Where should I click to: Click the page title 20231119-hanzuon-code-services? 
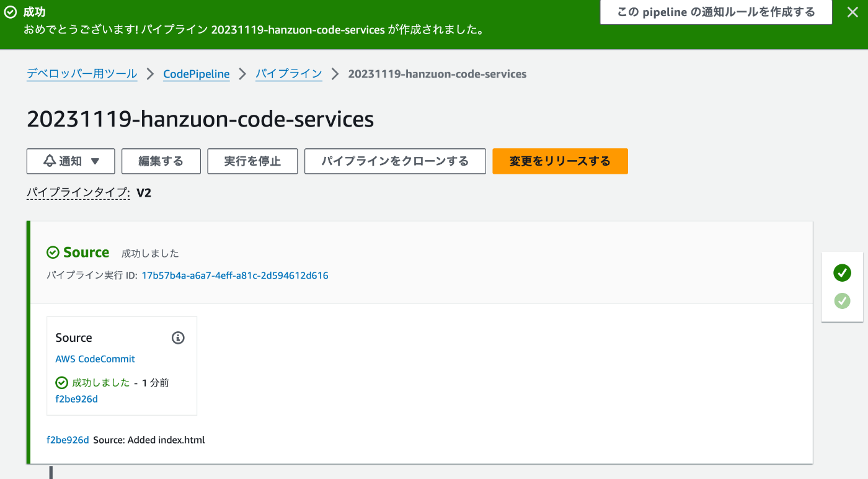[200, 119]
